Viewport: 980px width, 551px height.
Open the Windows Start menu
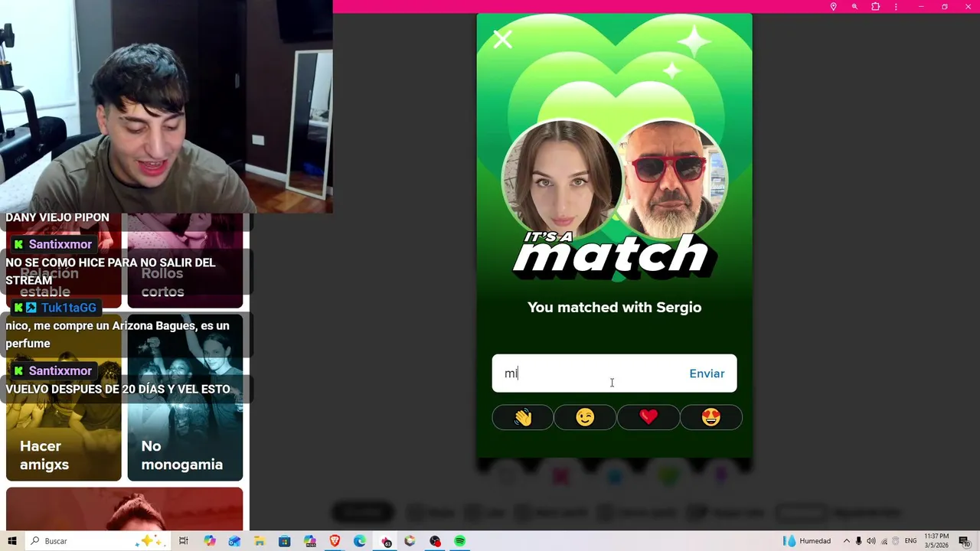pos(12,541)
